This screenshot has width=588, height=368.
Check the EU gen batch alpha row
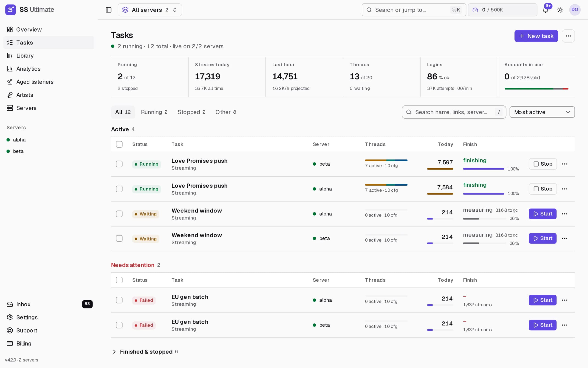(119, 300)
